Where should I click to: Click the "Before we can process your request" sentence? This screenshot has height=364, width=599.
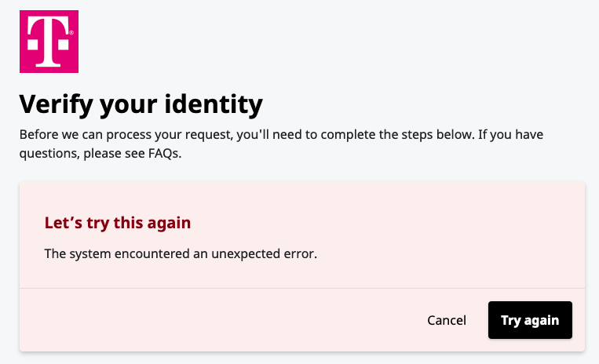tap(124, 135)
